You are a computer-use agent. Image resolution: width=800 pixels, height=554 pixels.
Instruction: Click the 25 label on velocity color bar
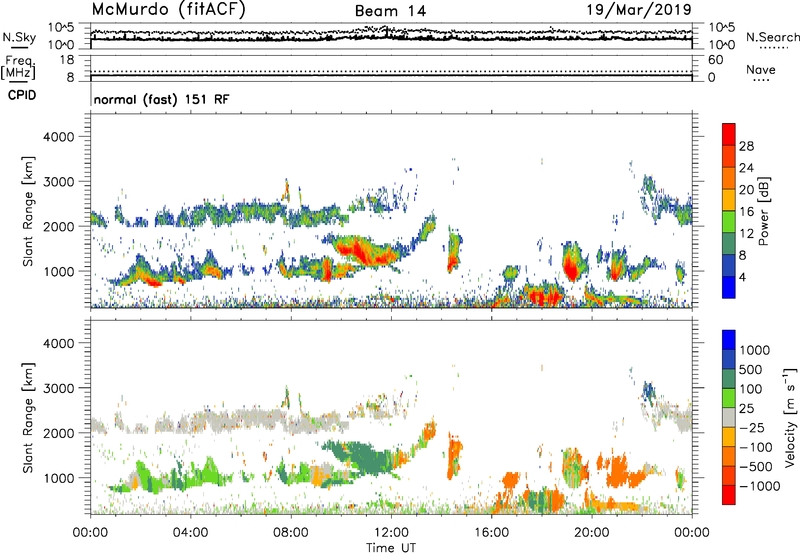746,409
